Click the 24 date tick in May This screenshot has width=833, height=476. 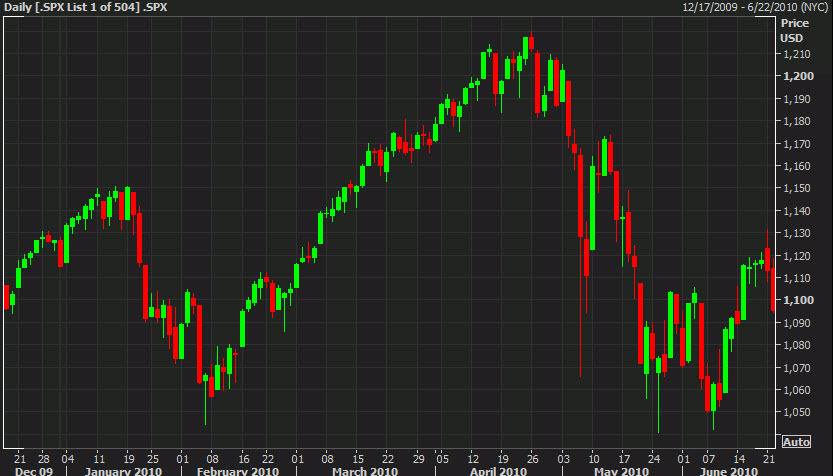(x=656, y=457)
